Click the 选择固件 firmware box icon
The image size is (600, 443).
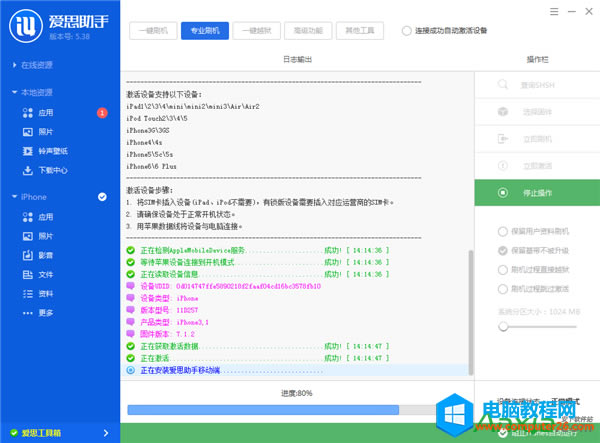pos(503,112)
